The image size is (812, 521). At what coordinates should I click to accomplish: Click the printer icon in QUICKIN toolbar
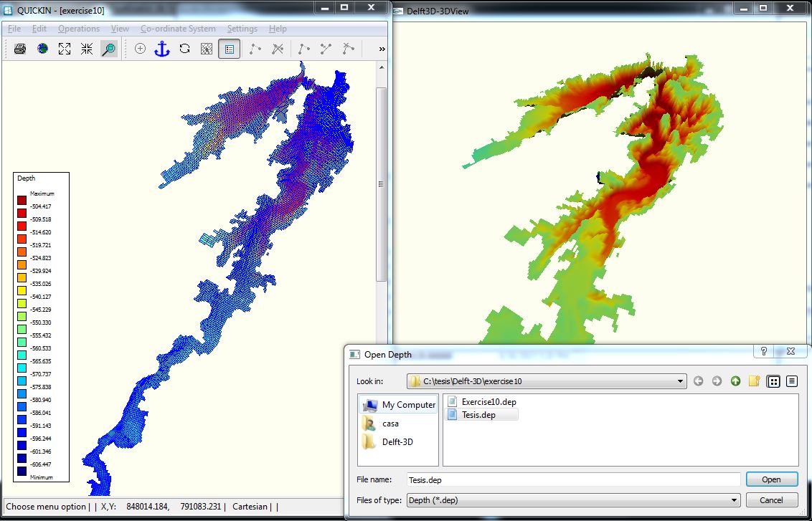20,49
